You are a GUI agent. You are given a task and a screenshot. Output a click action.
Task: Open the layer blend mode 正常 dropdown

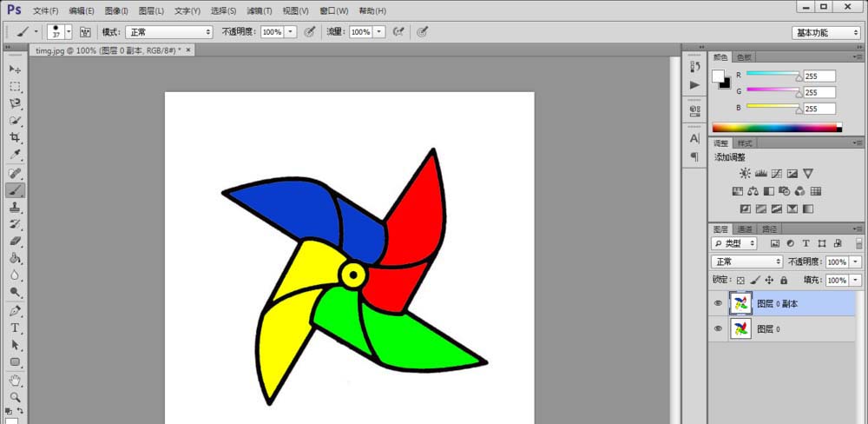(747, 262)
